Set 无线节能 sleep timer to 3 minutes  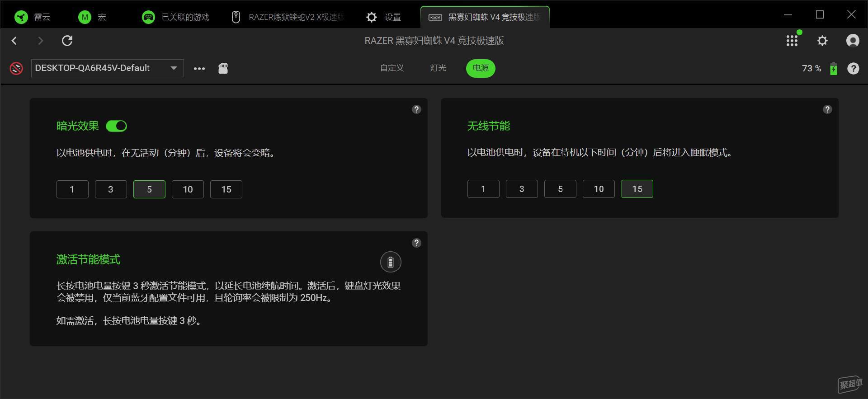point(522,189)
